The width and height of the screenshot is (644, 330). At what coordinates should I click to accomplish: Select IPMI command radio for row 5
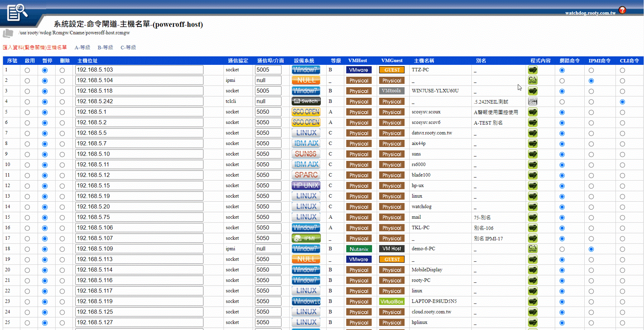(x=591, y=112)
